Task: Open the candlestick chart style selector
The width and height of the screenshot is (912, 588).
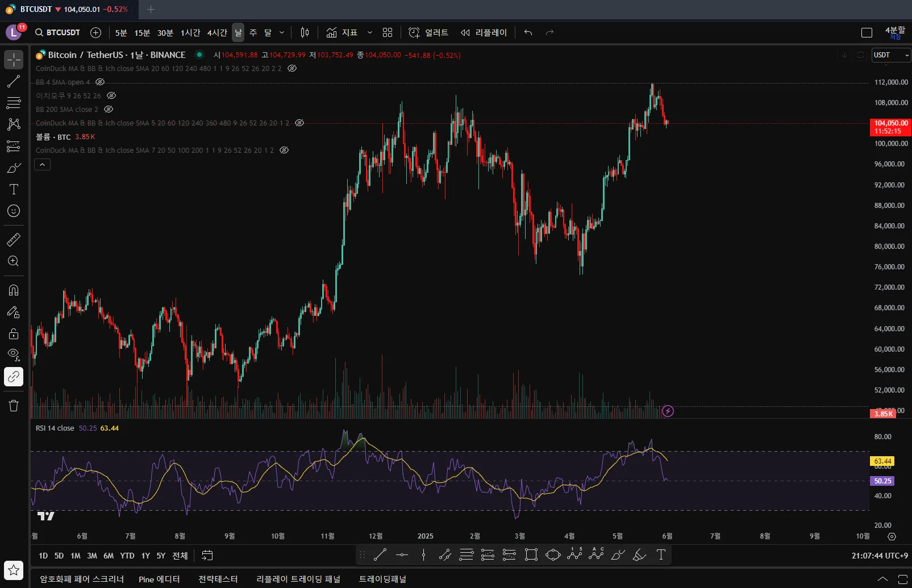Action: pyautogui.click(x=305, y=32)
